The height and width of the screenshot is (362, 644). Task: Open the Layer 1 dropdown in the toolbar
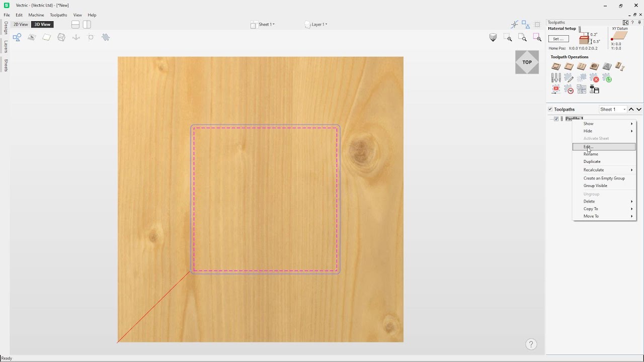pyautogui.click(x=316, y=24)
